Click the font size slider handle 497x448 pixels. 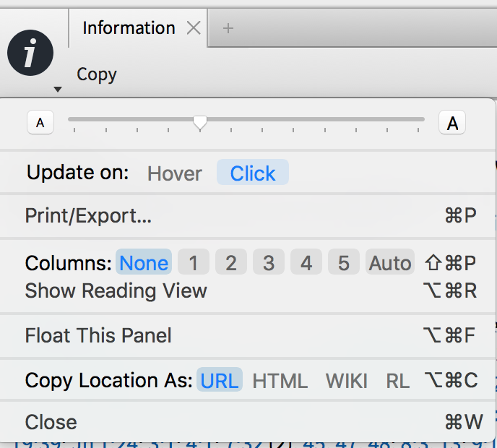point(200,123)
